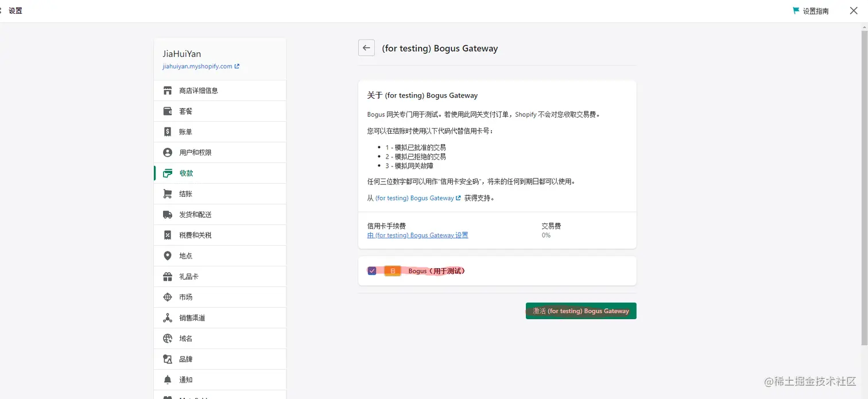Click the markets (市场) globe icon
868x399 pixels.
pos(168,297)
